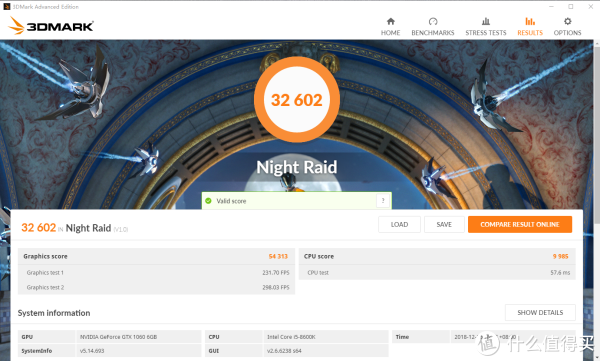Expand system info via SHOW DETAILS
This screenshot has width=600, height=361.
tap(540, 312)
